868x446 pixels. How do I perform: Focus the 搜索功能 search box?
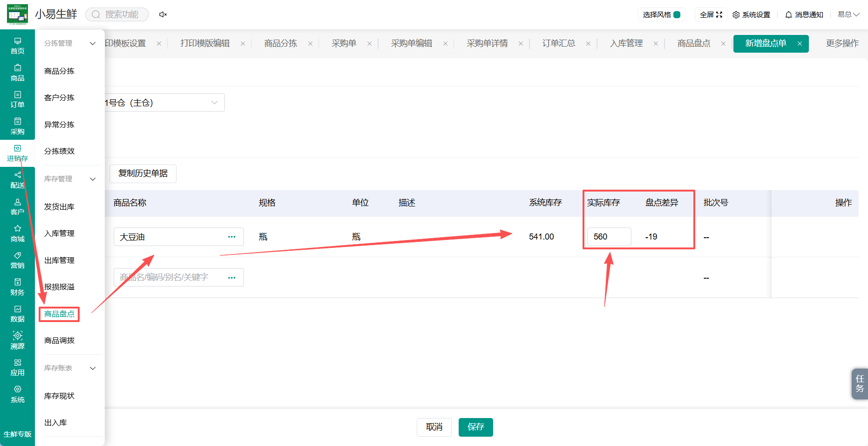pyautogui.click(x=117, y=14)
